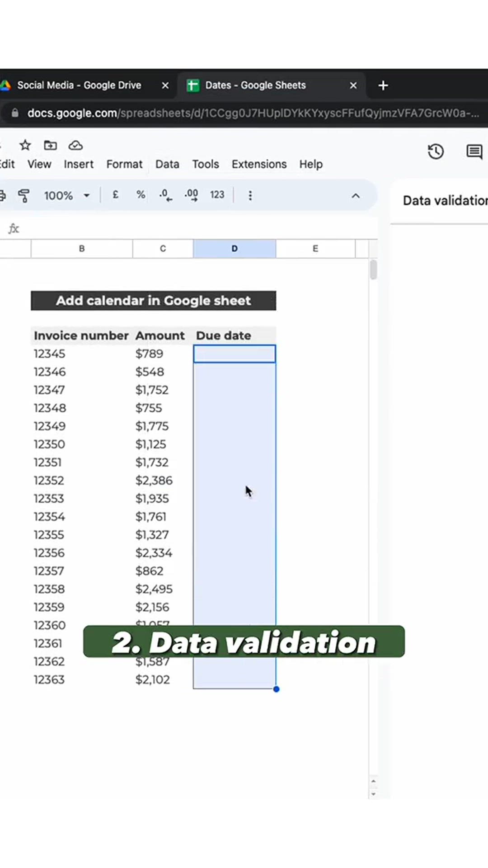Viewport: 488px width, 868px height.
Task: Open version history clock icon
Action: coord(436,151)
